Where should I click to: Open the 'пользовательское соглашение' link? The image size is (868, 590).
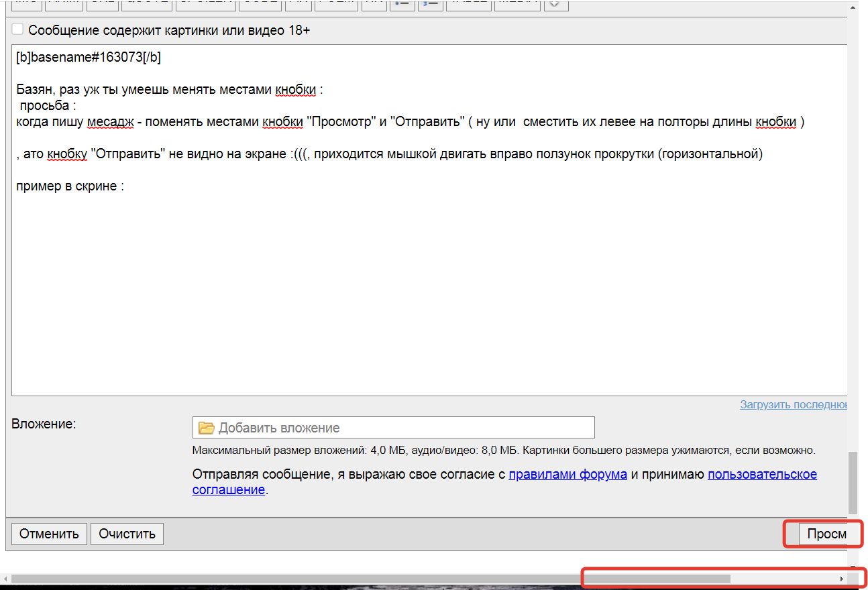(x=762, y=475)
